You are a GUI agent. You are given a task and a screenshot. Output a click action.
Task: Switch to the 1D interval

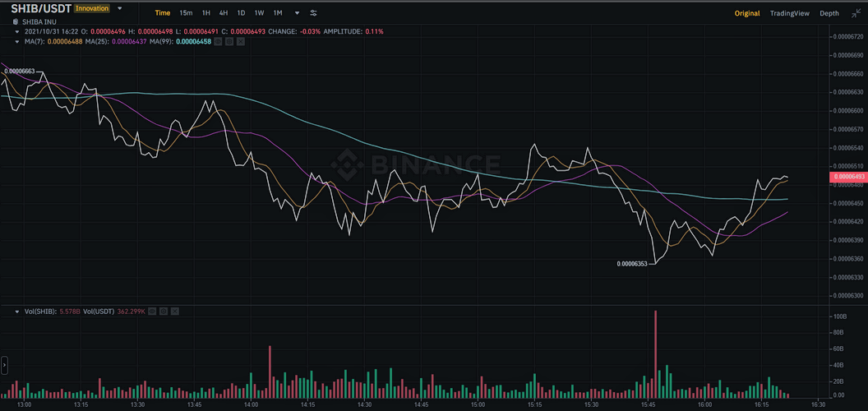click(x=241, y=12)
